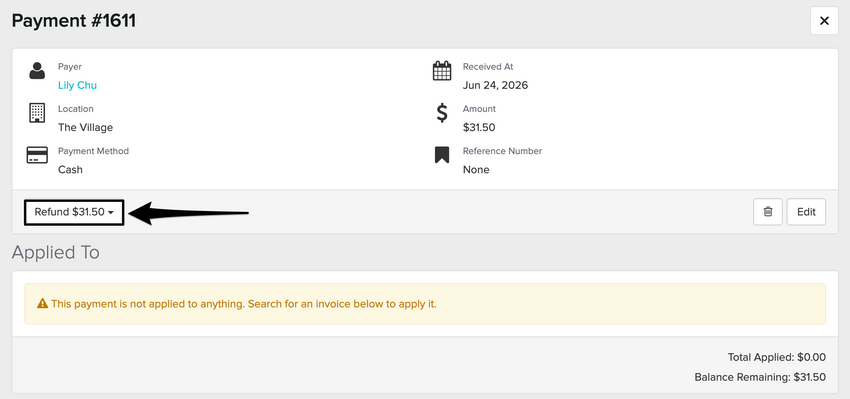Select the Cash payment method text
The image size is (850, 399).
[70, 170]
